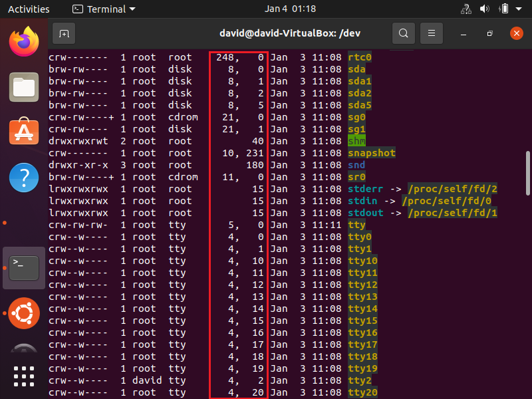Click the terminal scrollbar on the right

click(527, 166)
